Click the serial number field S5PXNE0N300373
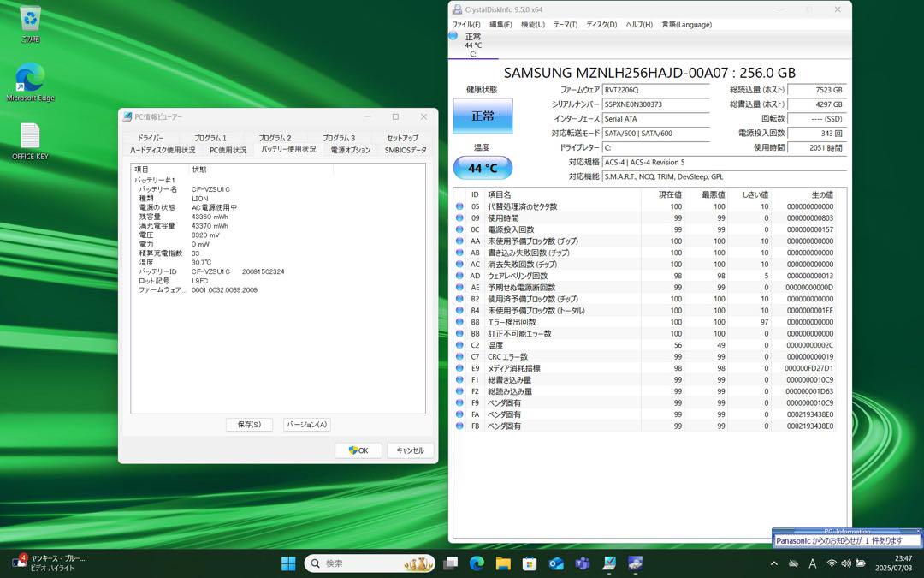This screenshot has height=578, width=924. coord(656,104)
